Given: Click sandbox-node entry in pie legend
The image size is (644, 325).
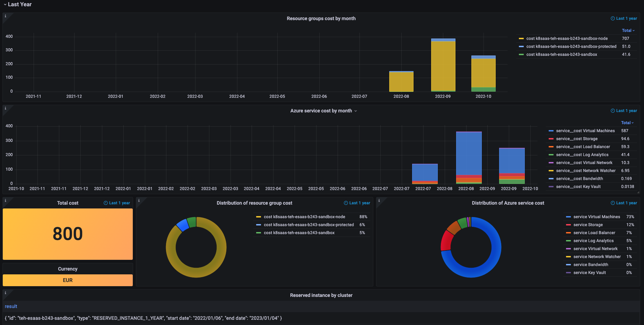Looking at the screenshot, I should [304, 217].
